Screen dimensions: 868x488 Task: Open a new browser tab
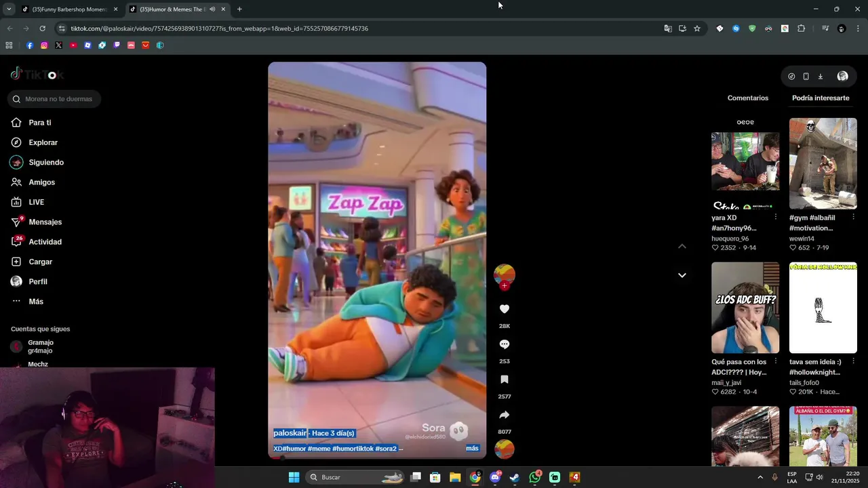tap(239, 9)
